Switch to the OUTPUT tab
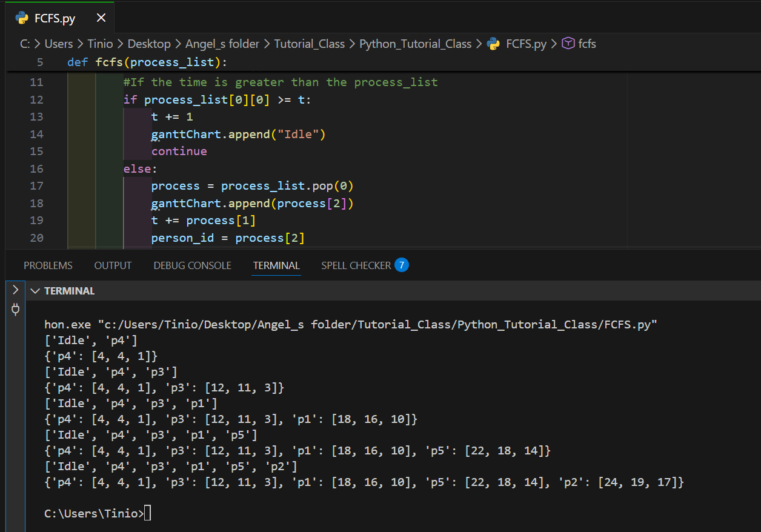761x532 pixels. (x=112, y=265)
